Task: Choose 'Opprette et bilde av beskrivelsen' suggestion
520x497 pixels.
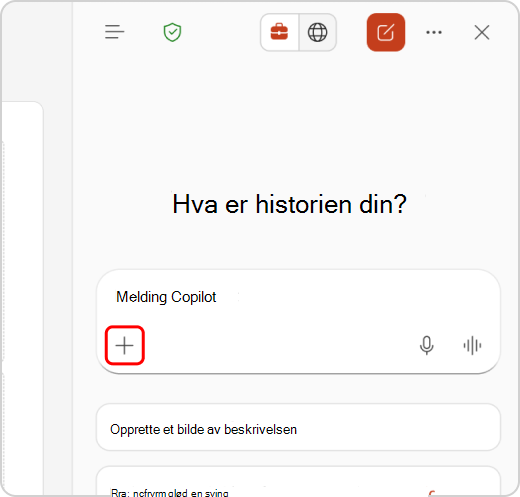Action: coord(298,427)
